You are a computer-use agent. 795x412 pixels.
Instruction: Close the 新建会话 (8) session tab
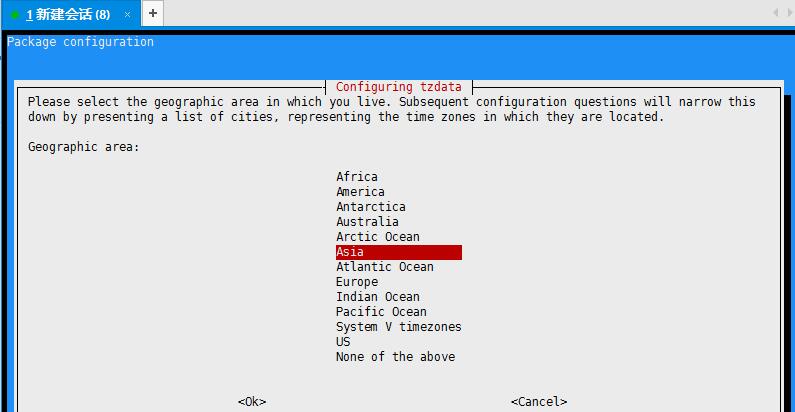pyautogui.click(x=127, y=14)
